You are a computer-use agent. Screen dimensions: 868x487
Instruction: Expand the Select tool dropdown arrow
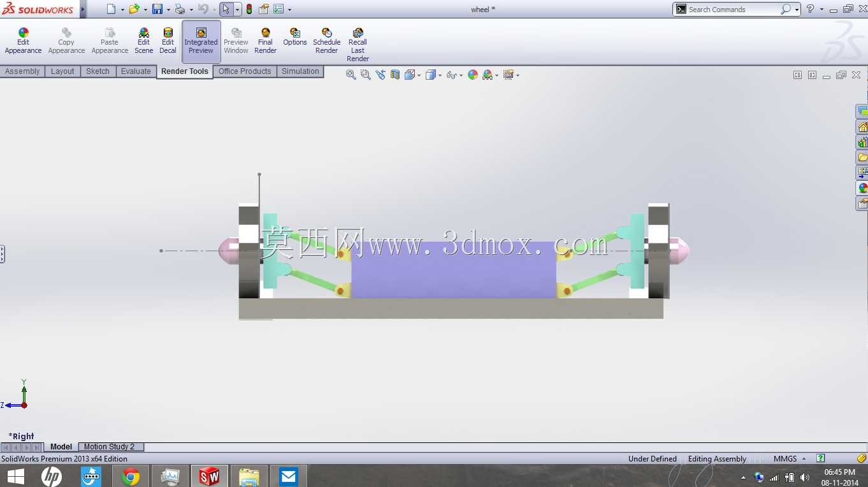click(x=237, y=10)
